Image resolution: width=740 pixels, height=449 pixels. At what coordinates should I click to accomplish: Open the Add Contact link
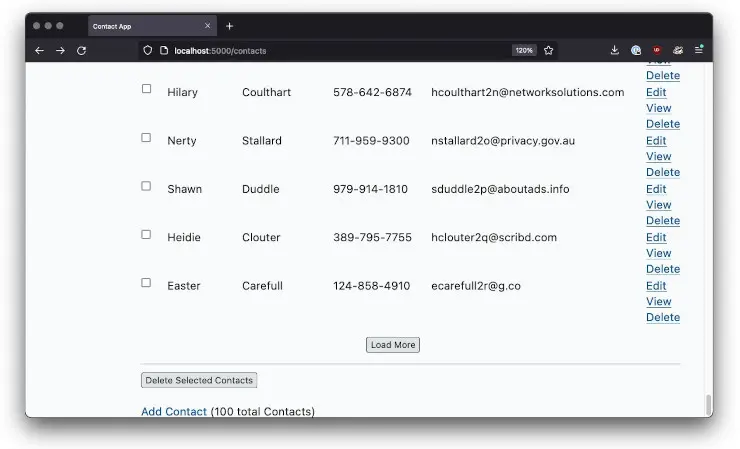point(174,411)
